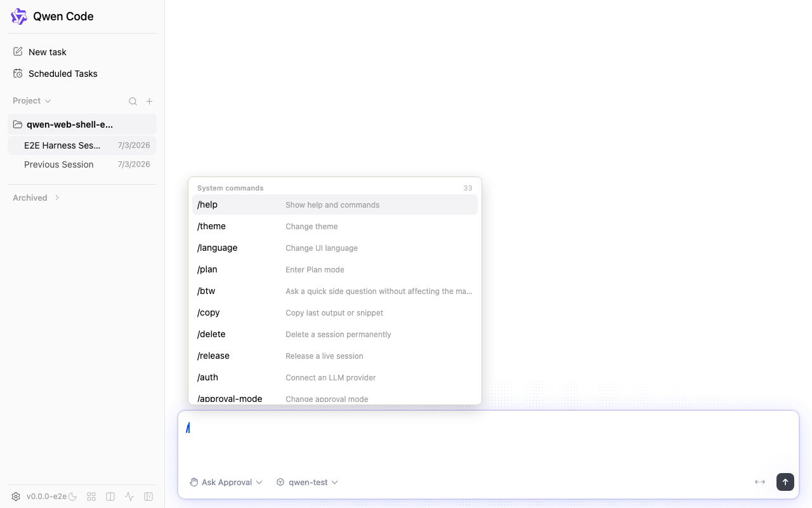This screenshot has height=508, width=812.
Task: Choose the /copy command
Action: 335,312
